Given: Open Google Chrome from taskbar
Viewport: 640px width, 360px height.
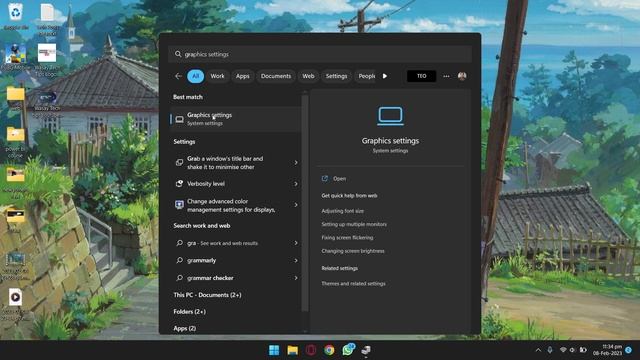Looking at the screenshot, I should 329,350.
